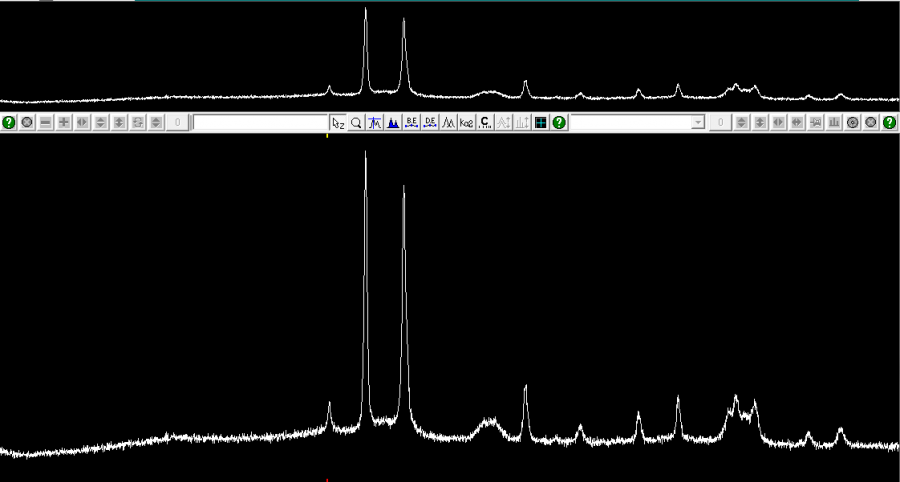Click the horizontal stretch arrows icon in right toolbar
The height and width of the screenshot is (482, 900).
pos(797,122)
